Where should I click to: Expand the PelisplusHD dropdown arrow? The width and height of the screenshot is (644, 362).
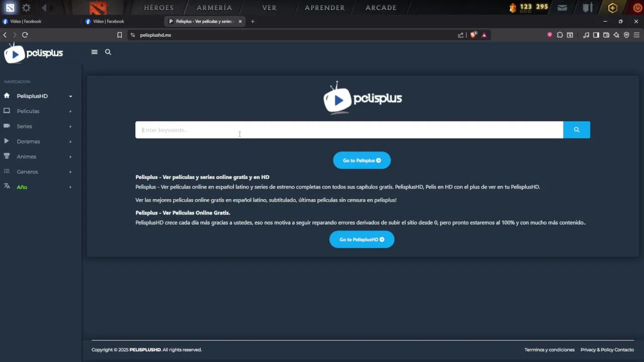(70, 96)
